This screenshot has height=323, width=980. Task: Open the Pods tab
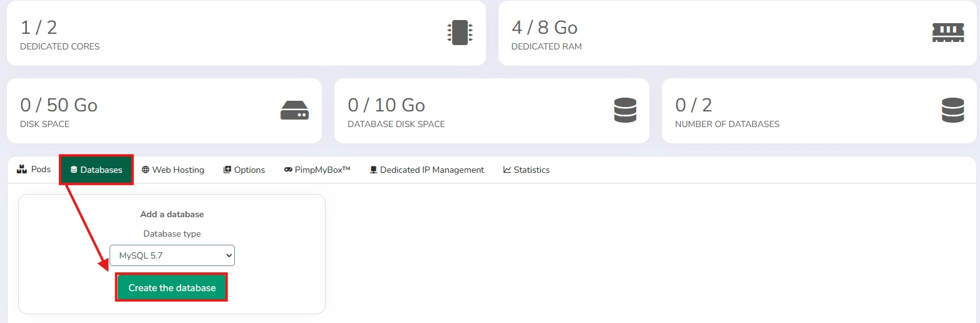34,170
